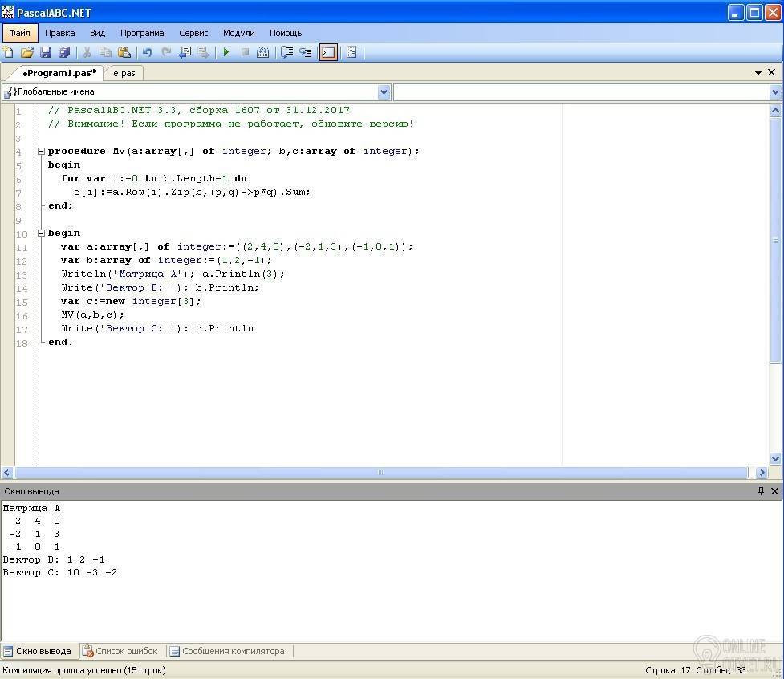This screenshot has height=679, width=784.
Task: Click line 11 array a declaration
Action: click(237, 246)
